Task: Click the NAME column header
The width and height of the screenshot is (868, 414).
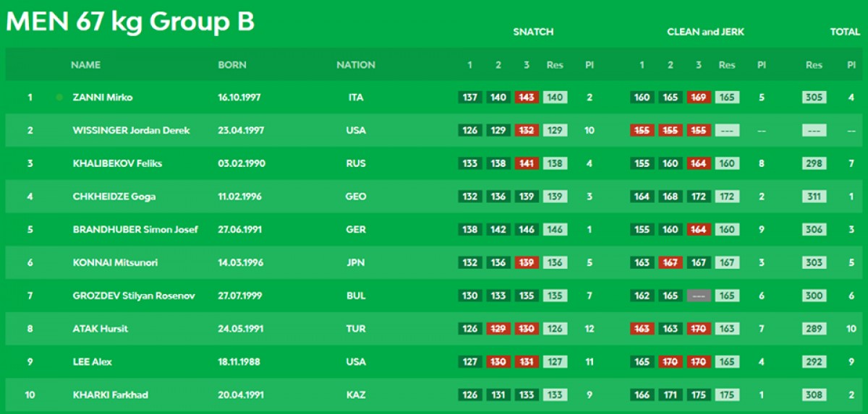Action: [x=85, y=65]
